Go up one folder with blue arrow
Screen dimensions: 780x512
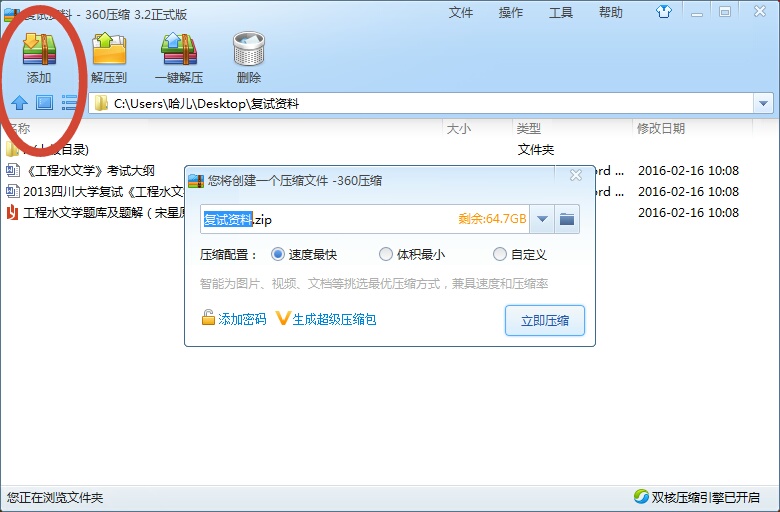coord(19,103)
